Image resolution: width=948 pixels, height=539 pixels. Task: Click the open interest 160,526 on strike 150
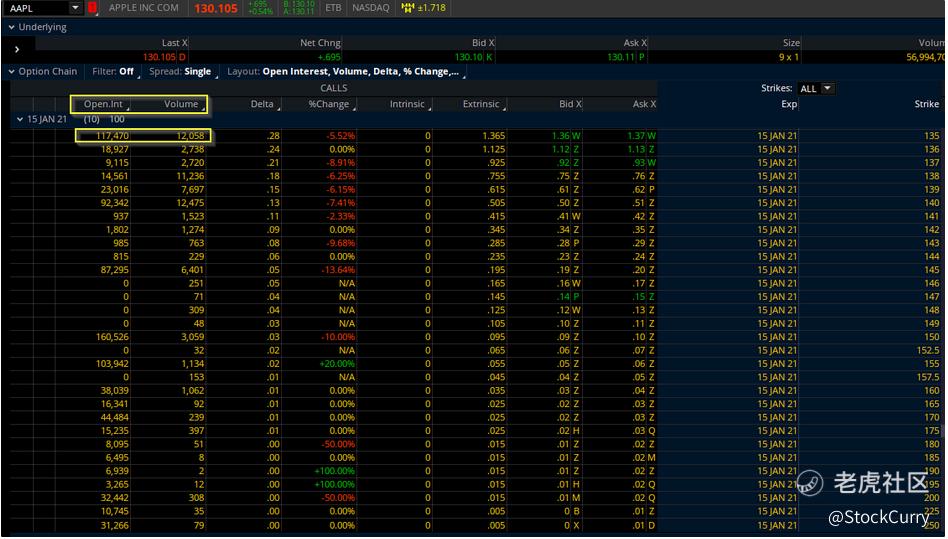(x=112, y=337)
